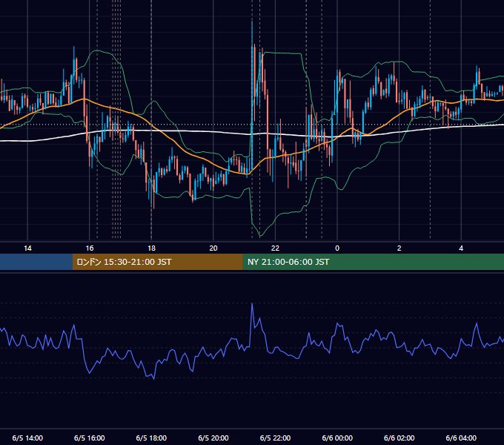Click the "6/5 20:00" date label
Screen dimensions: 504x445
(213, 438)
